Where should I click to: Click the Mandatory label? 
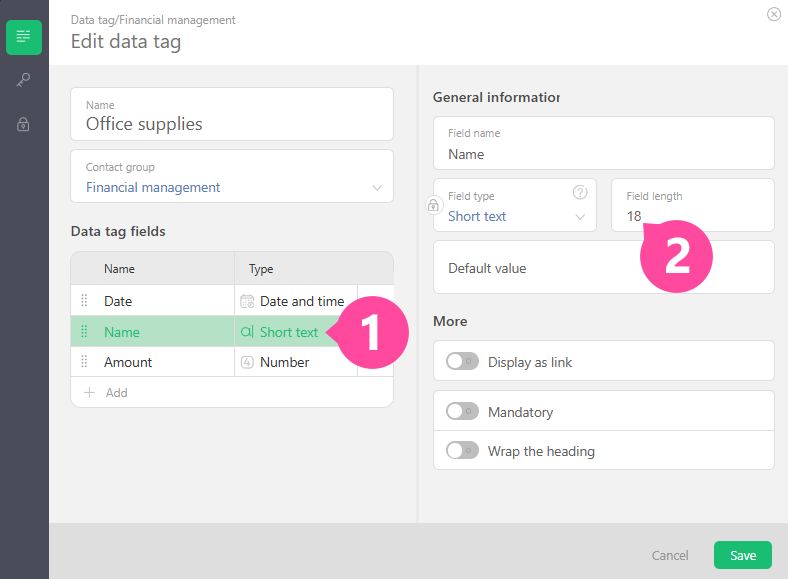520,412
